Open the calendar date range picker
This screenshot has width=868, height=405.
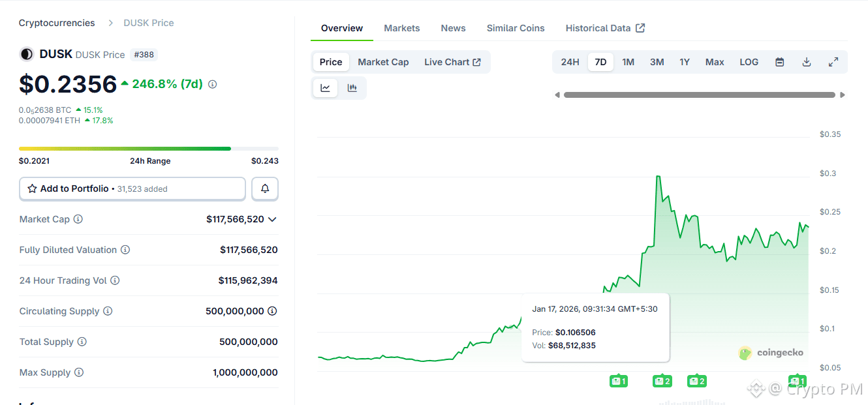(779, 62)
